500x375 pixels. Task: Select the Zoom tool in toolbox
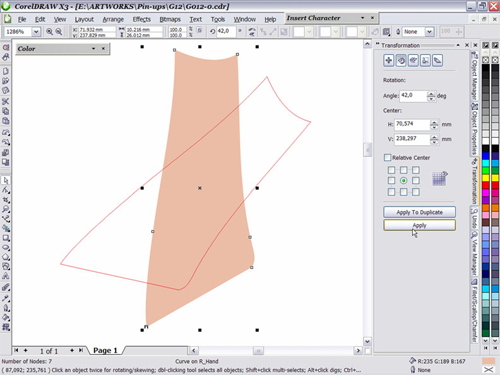[x=6, y=209]
